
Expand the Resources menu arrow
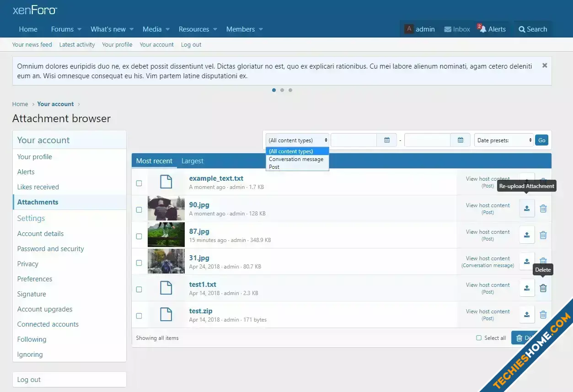pyautogui.click(x=215, y=29)
